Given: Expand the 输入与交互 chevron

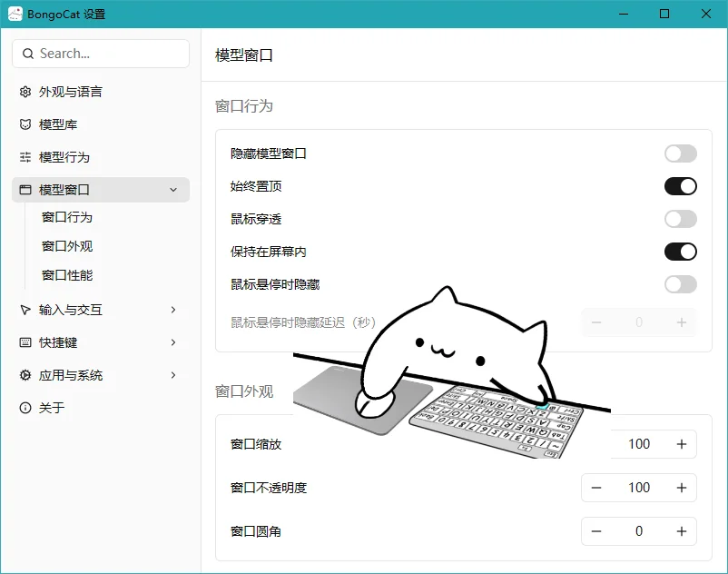Looking at the screenshot, I should tap(173, 310).
